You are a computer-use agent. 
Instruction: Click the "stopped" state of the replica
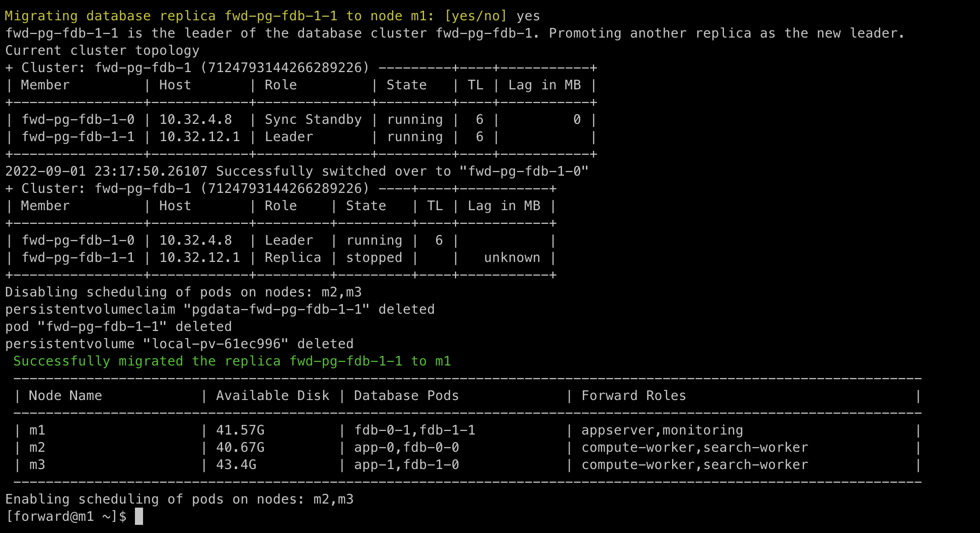(x=374, y=257)
